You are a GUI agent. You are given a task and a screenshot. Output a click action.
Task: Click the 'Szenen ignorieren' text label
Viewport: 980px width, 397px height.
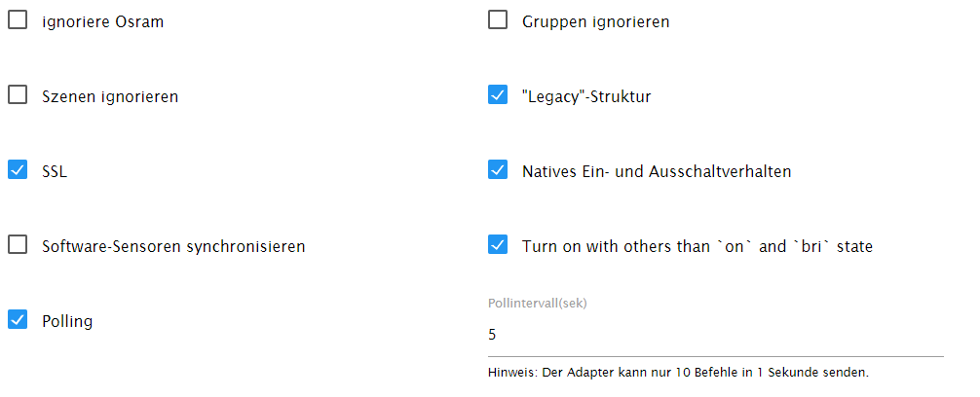(110, 96)
